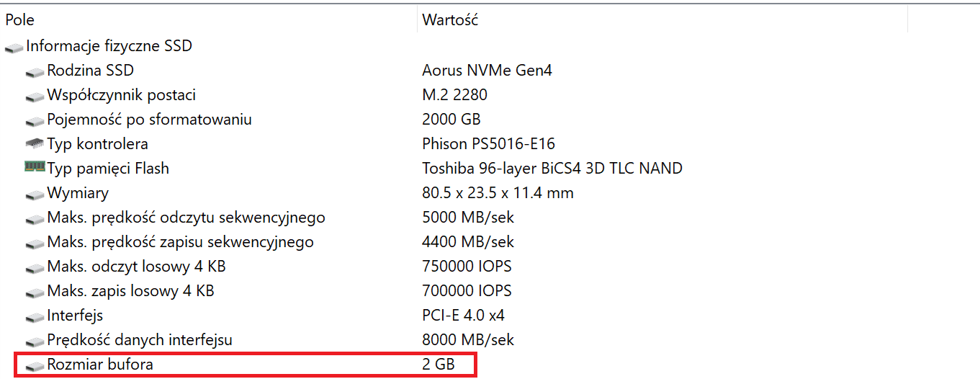Select the Maks. prędkość zapisu sekwencyjnego row
Viewport: 980px width, 379px height.
180,242
